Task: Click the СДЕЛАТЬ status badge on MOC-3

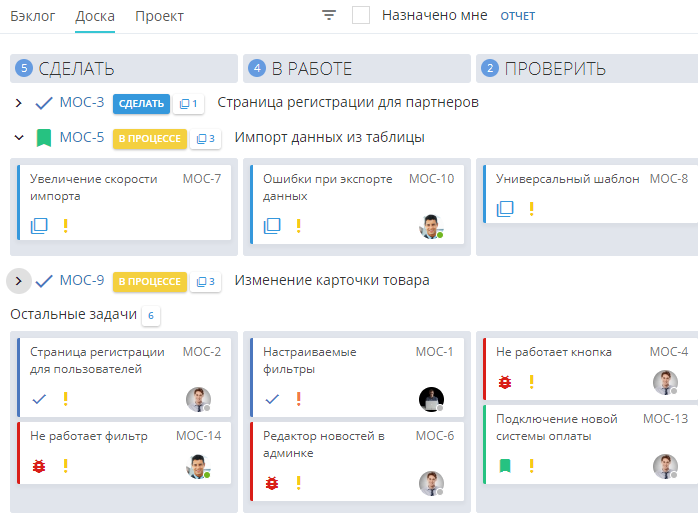Action: (x=141, y=104)
